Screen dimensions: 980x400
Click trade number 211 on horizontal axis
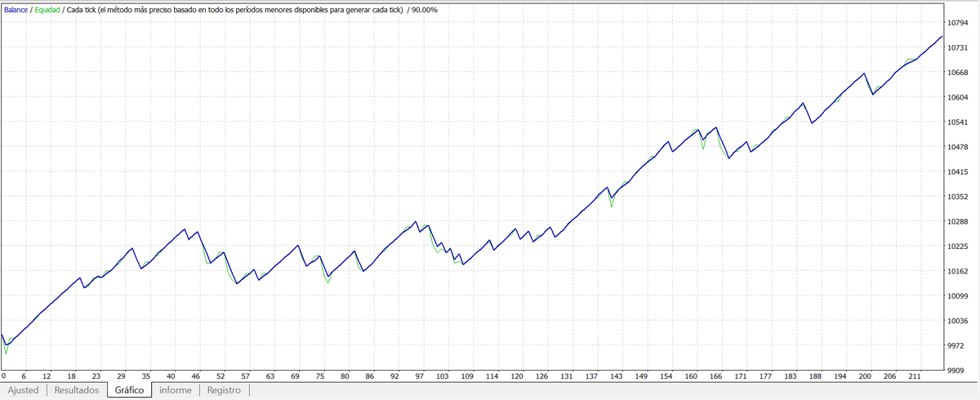[915, 376]
